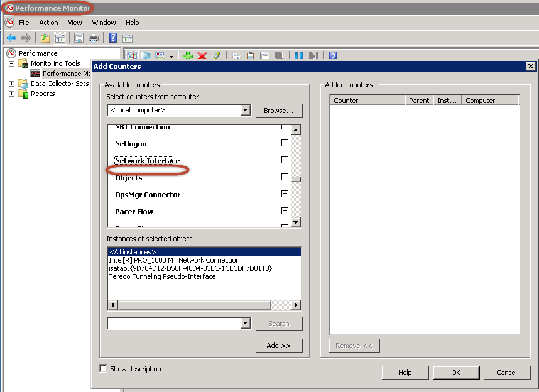Click the counter list scroll down arrow

[x=296, y=222]
